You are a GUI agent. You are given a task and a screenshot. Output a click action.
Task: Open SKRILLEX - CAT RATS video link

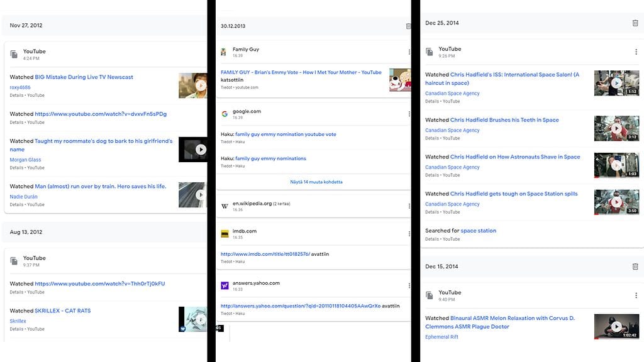pyautogui.click(x=62, y=310)
